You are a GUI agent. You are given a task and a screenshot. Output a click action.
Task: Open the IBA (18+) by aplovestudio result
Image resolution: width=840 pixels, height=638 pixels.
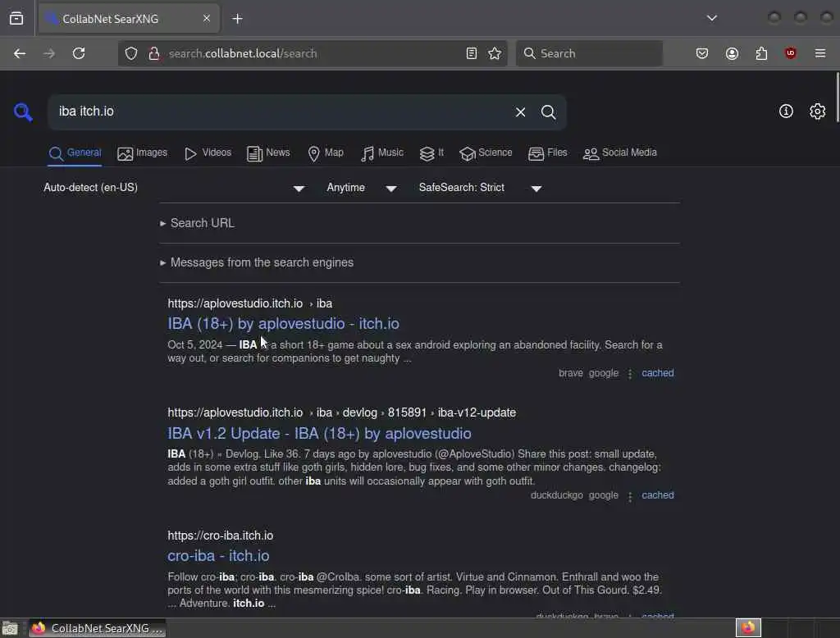tap(283, 324)
